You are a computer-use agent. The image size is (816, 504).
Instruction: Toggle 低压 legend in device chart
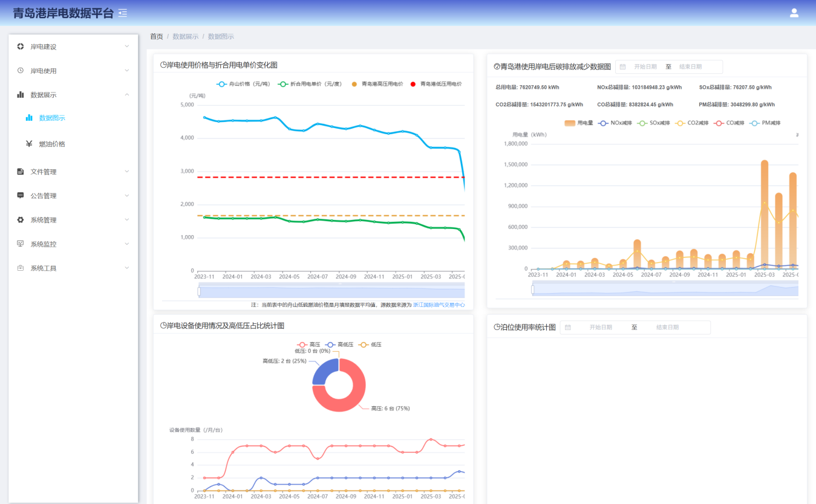tap(370, 344)
